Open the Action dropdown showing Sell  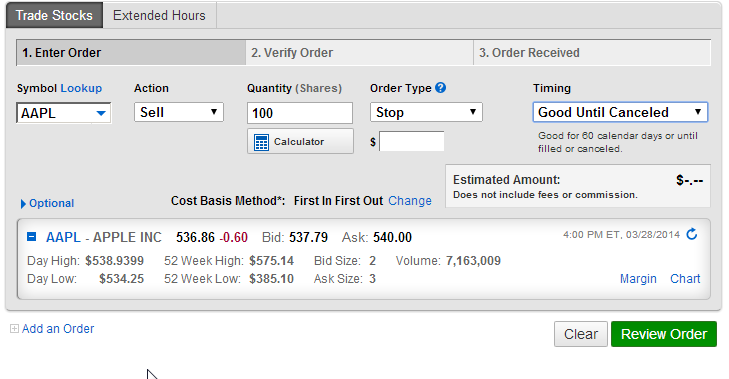pyautogui.click(x=179, y=112)
